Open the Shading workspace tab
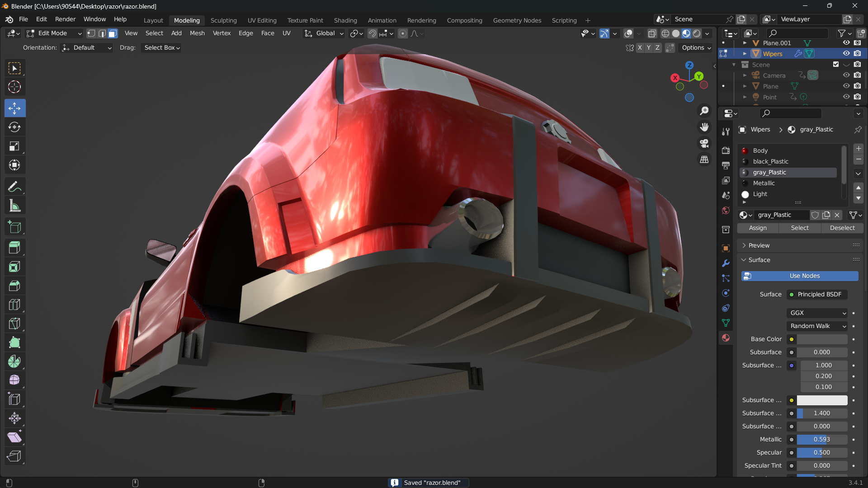868x488 pixels. coord(345,20)
